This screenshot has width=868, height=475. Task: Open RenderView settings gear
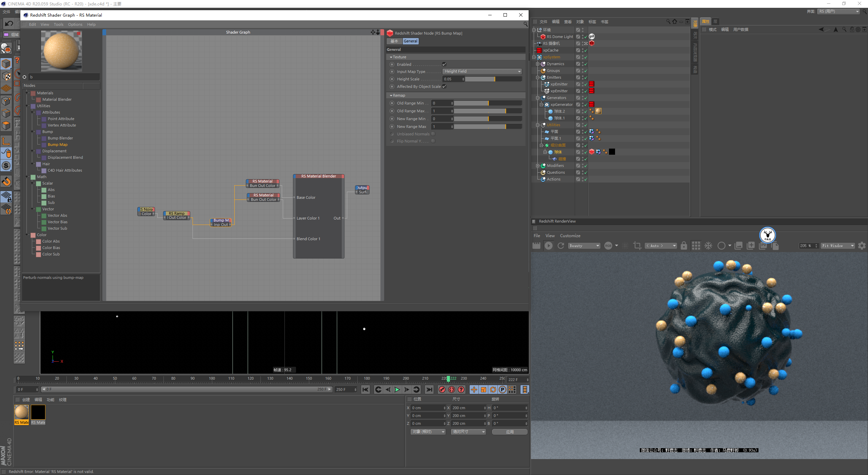[862, 246]
